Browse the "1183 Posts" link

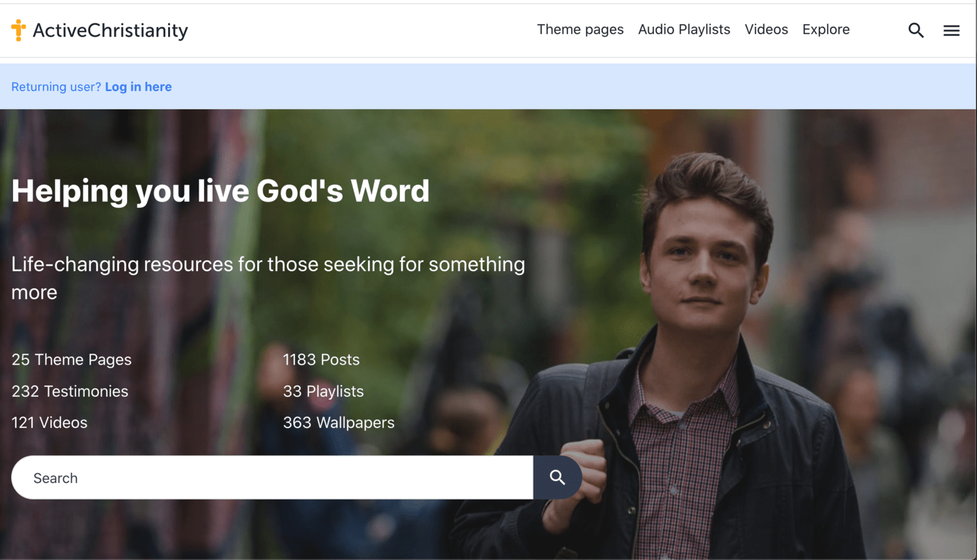321,359
